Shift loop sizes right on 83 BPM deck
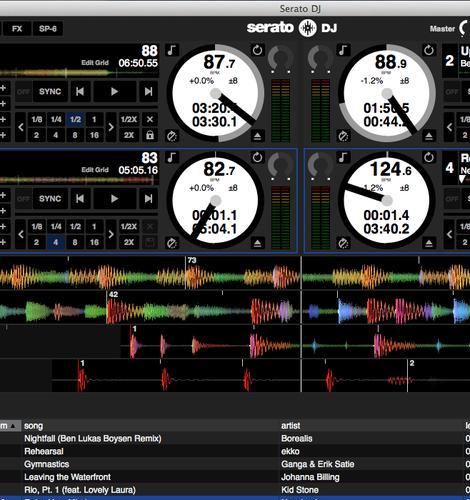The height and width of the screenshot is (500, 470). click(x=111, y=234)
